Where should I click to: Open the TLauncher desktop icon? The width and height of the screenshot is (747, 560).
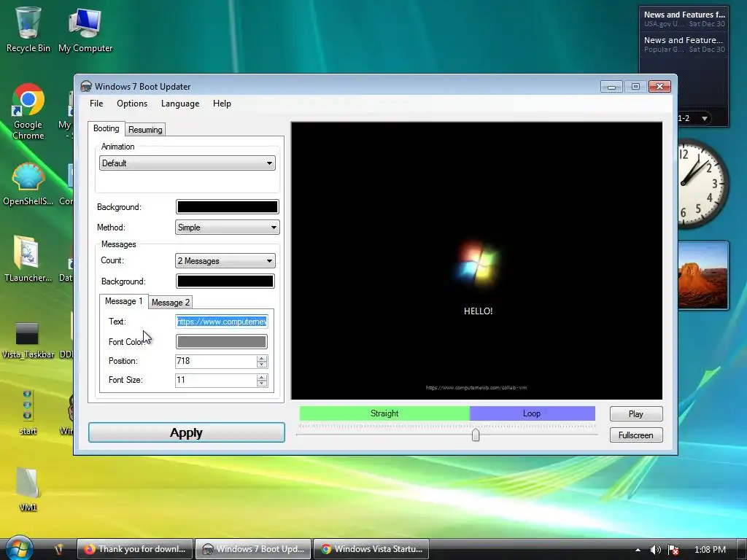tap(28, 260)
